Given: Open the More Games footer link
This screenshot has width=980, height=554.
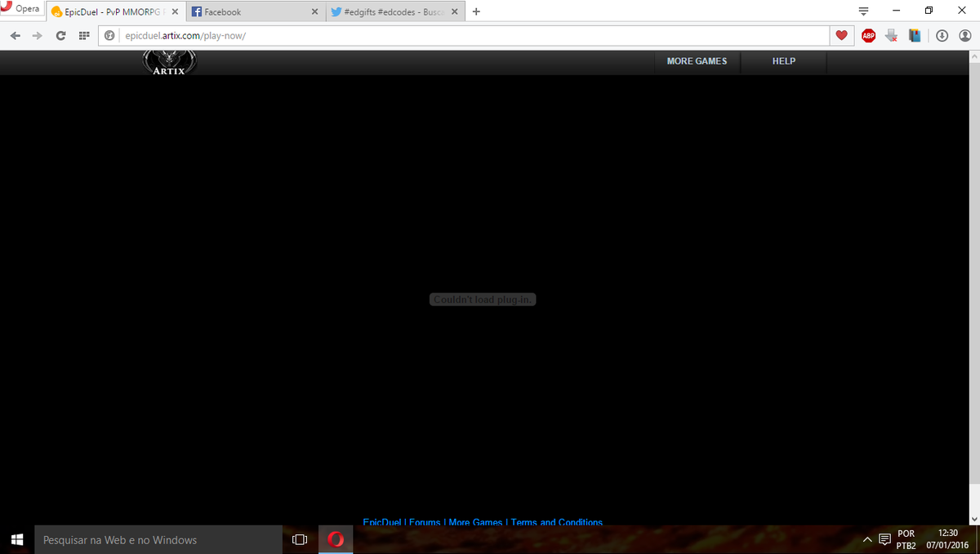Looking at the screenshot, I should pos(475,521).
